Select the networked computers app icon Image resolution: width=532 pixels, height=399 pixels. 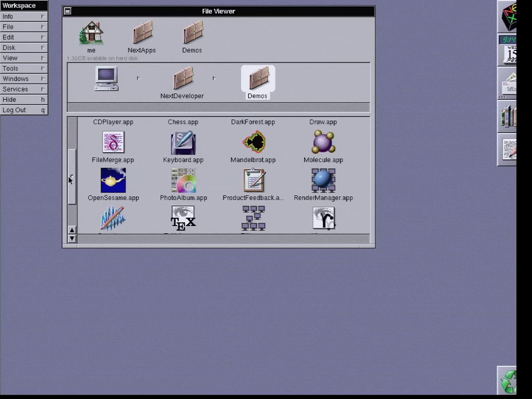(253, 218)
